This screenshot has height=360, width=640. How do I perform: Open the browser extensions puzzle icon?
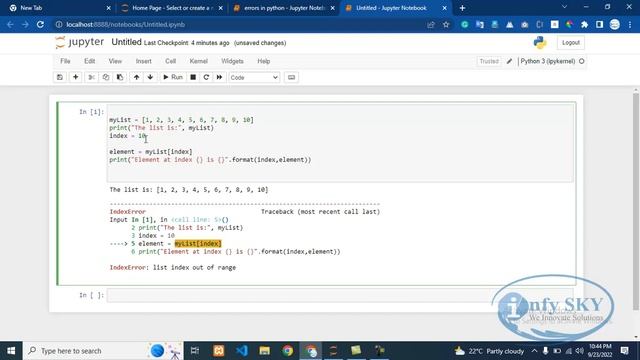[584, 24]
